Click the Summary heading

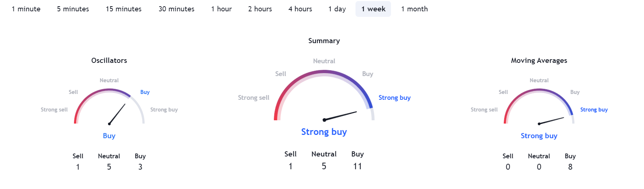pos(324,41)
